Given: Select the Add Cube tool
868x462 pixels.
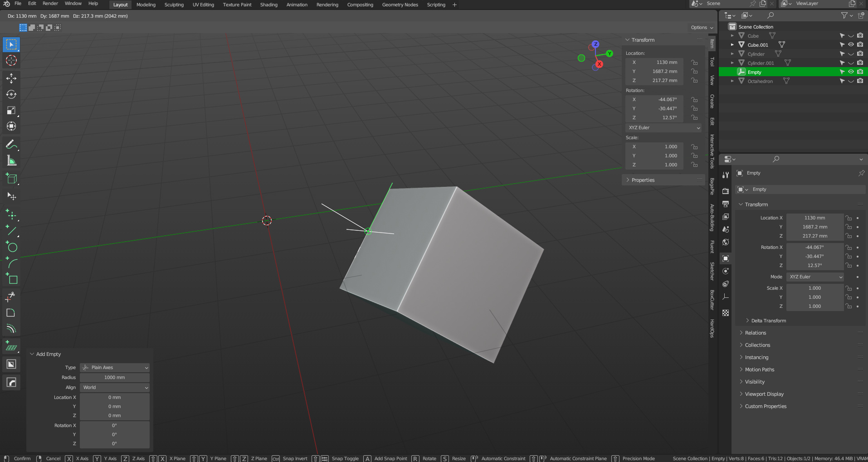Looking at the screenshot, I should coord(11,179).
